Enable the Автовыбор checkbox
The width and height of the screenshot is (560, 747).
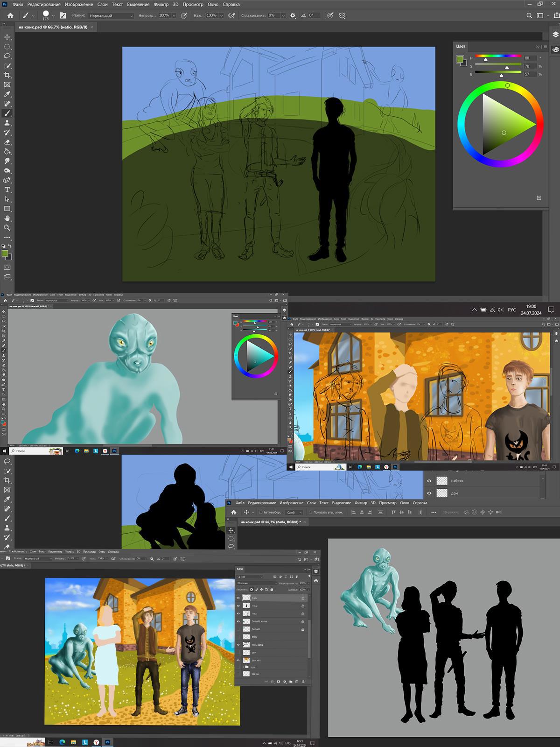point(261,512)
